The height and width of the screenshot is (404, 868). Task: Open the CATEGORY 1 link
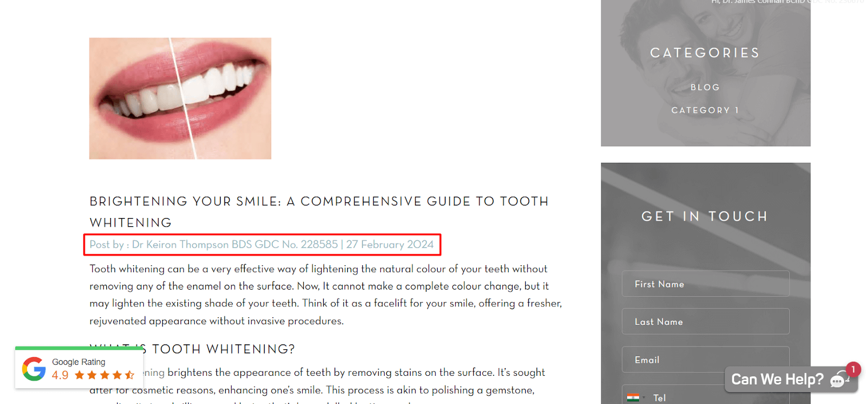pyautogui.click(x=705, y=110)
